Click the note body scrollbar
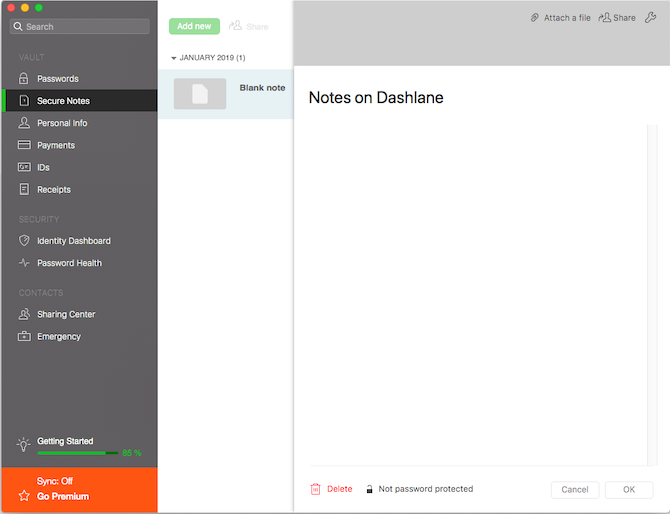Viewport: 670px width, 514px height. click(652, 295)
